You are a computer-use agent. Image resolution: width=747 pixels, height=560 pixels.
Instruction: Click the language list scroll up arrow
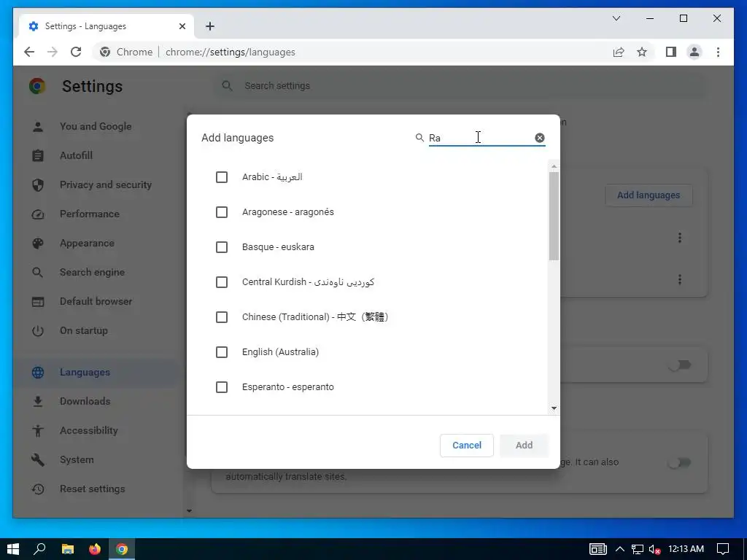pyautogui.click(x=554, y=166)
